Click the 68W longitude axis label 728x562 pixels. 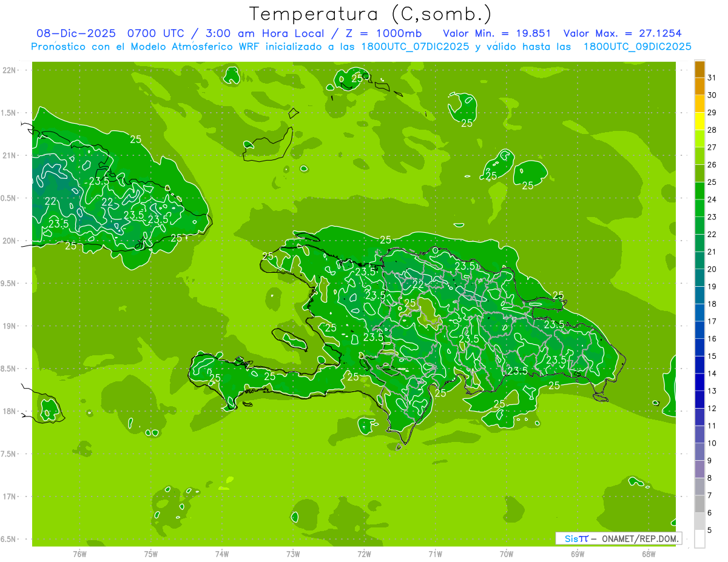tap(649, 554)
